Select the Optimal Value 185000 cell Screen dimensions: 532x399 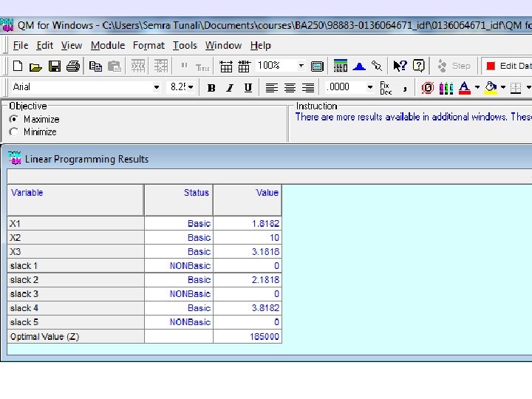pos(248,337)
